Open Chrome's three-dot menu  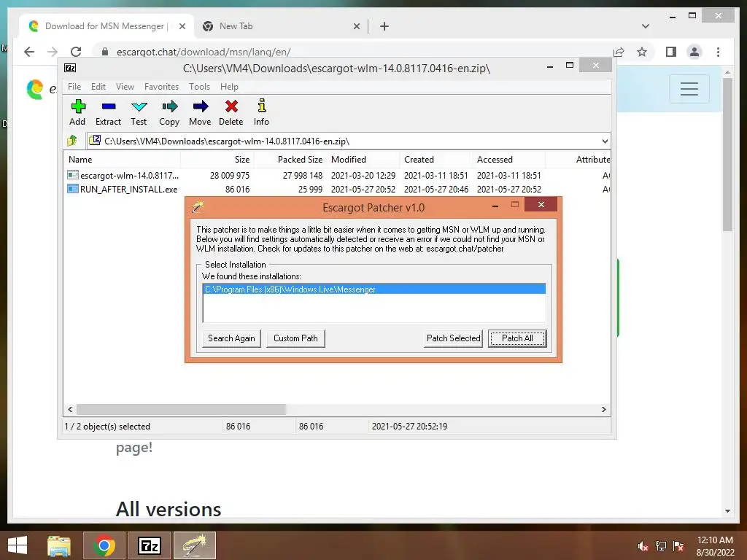pos(718,52)
